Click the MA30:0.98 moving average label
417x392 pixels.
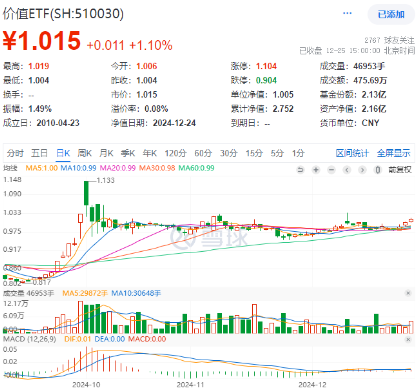[x=157, y=168]
